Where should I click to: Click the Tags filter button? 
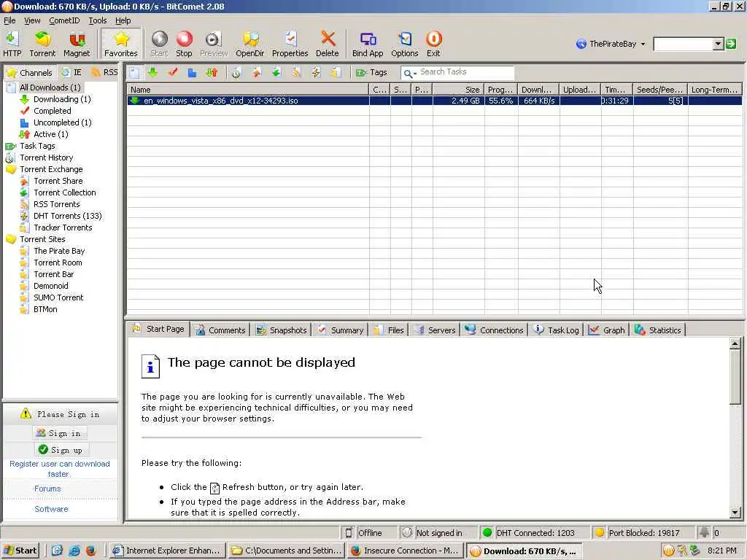click(371, 72)
